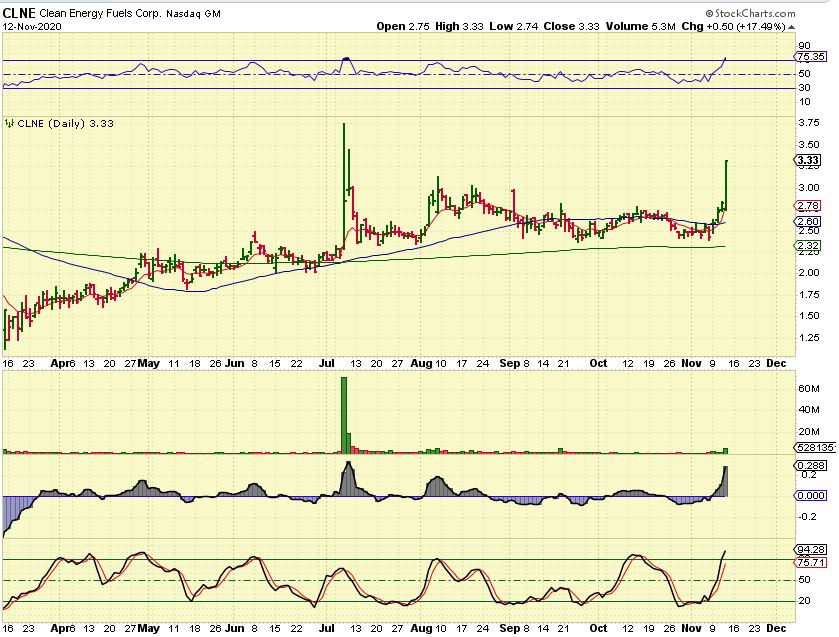Image resolution: width=839 pixels, height=637 pixels.
Task: Click the 90 label on RSI axis
Action: [x=804, y=46]
